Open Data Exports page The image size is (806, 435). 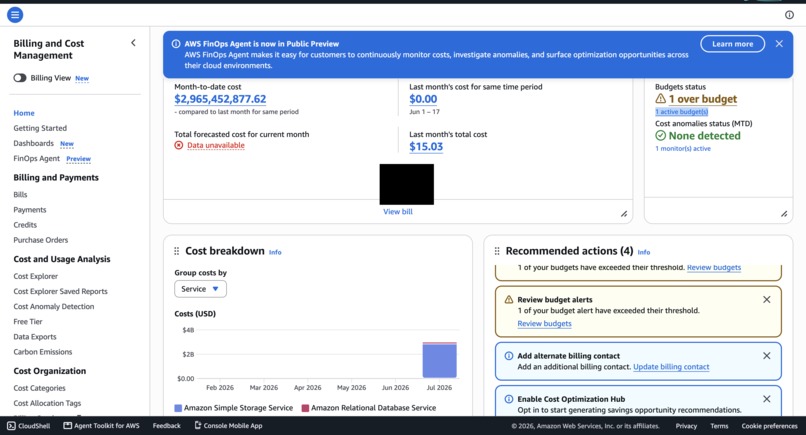click(35, 337)
